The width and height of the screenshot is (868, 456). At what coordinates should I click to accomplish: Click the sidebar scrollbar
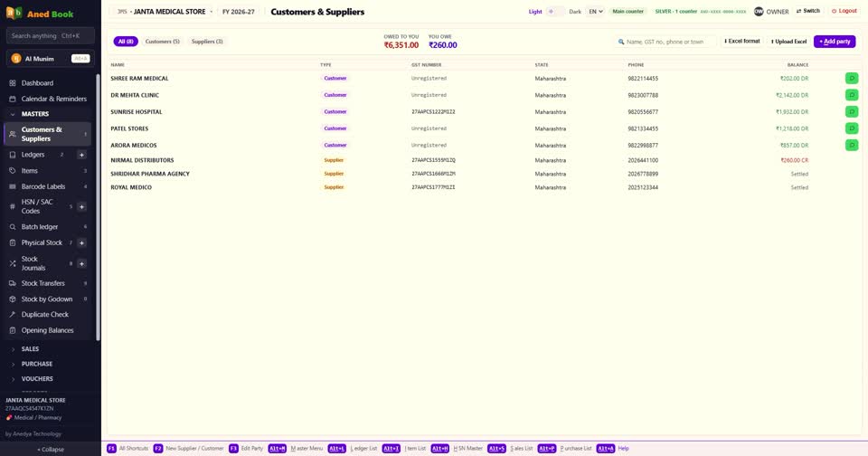98,206
